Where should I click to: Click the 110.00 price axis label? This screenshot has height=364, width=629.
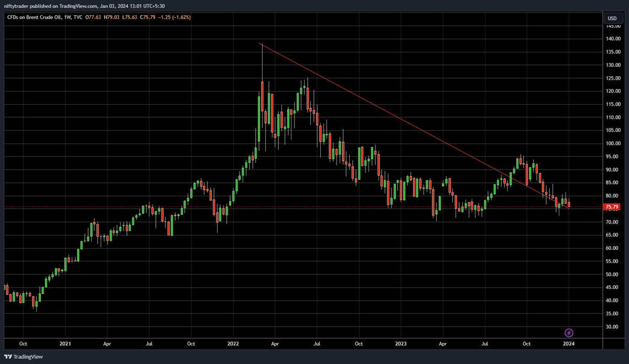(x=612, y=117)
